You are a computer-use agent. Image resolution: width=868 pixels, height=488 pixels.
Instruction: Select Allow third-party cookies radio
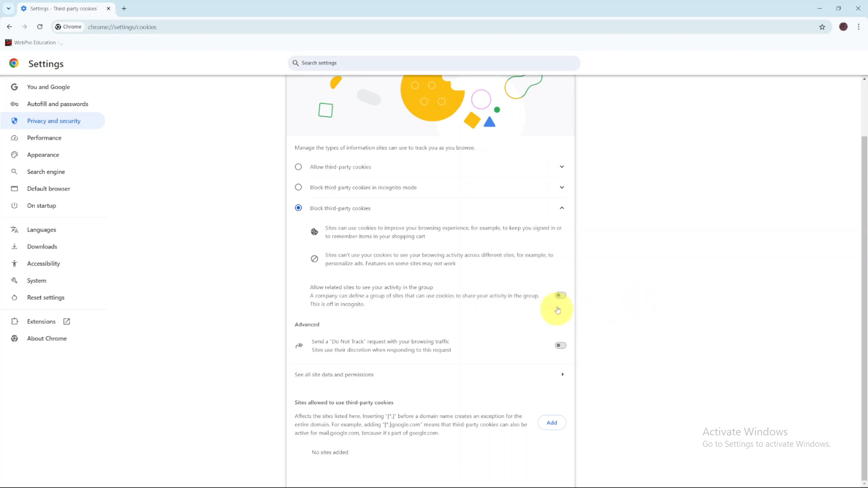[x=298, y=167]
